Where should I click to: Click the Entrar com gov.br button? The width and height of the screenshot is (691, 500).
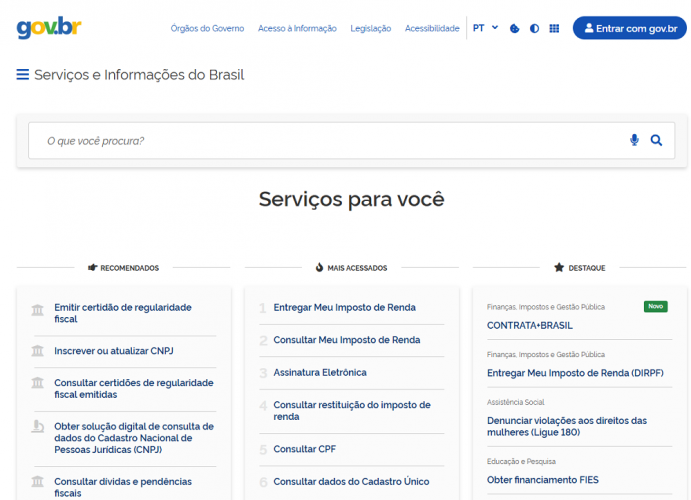click(629, 28)
